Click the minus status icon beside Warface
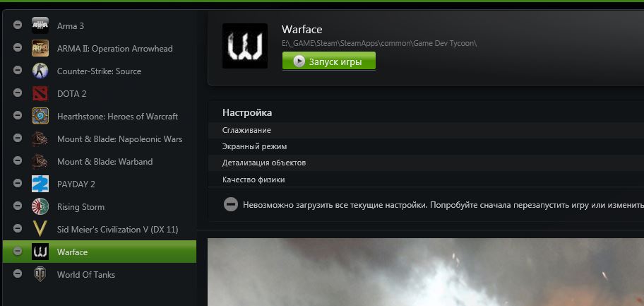 17,251
